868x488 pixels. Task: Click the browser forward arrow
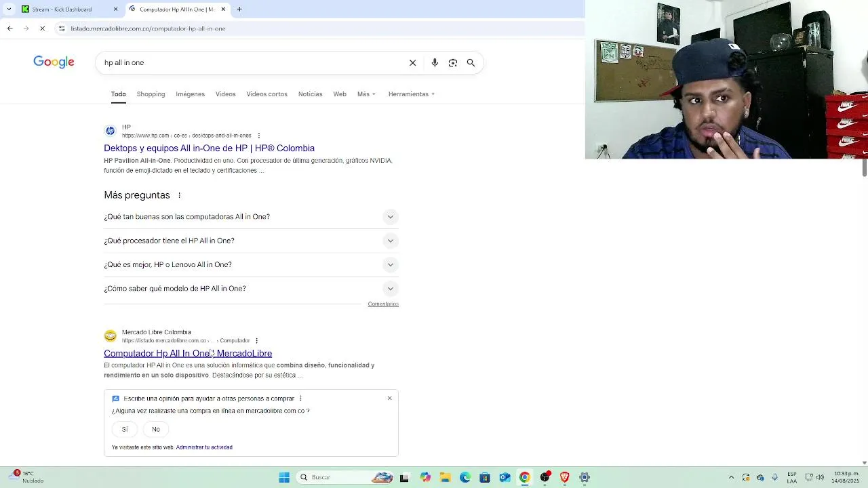point(26,28)
